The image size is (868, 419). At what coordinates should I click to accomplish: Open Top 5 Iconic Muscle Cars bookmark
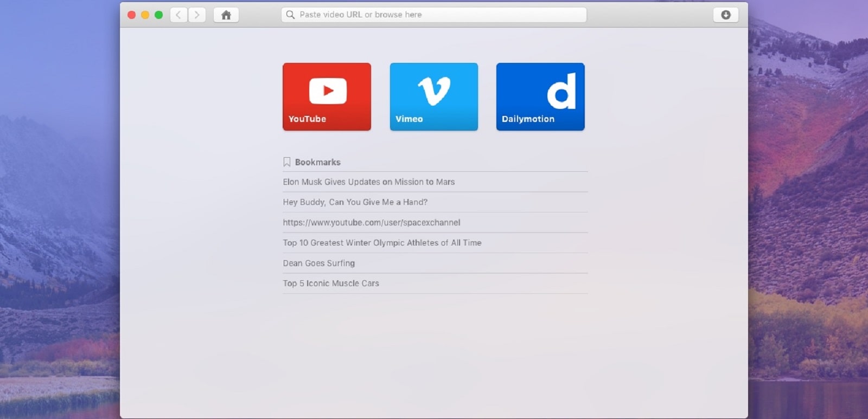pos(435,283)
